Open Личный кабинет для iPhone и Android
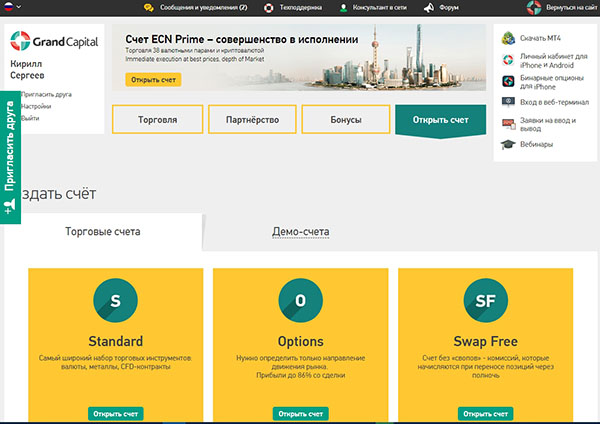The height and width of the screenshot is (424, 600). pos(553,60)
